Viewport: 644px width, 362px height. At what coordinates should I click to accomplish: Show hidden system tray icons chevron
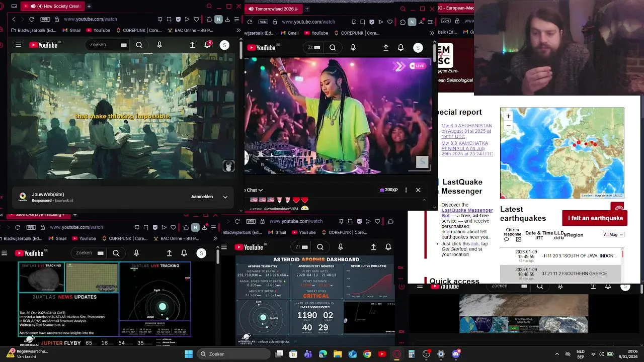pyautogui.click(x=557, y=354)
